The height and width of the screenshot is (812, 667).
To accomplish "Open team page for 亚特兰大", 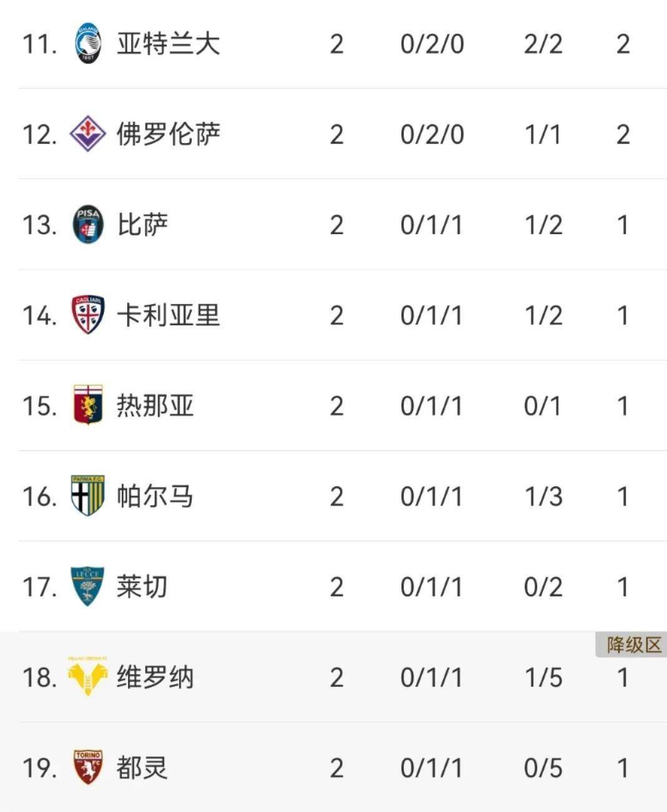I will pyautogui.click(x=168, y=44).
